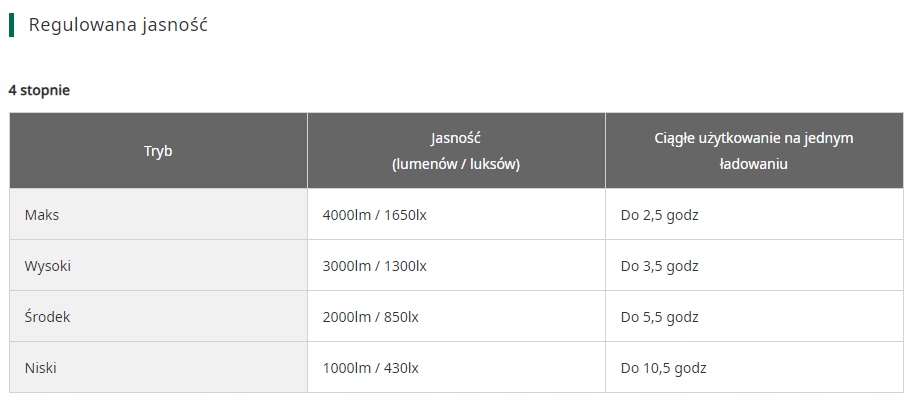The width and height of the screenshot is (916, 402).
Task: Click the 'Do 5,5 godz' runtime cell
Action: (659, 317)
